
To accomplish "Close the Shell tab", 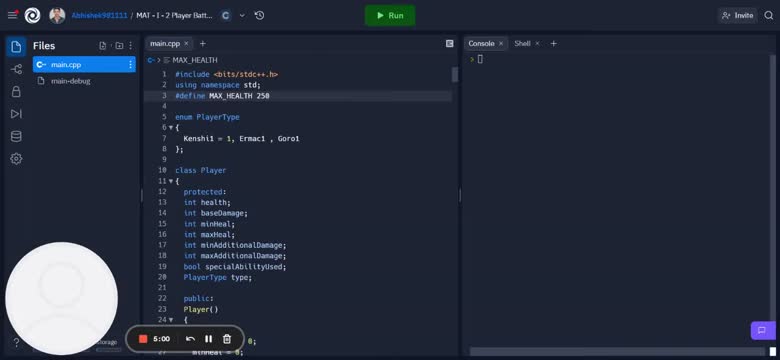I will tap(537, 43).
